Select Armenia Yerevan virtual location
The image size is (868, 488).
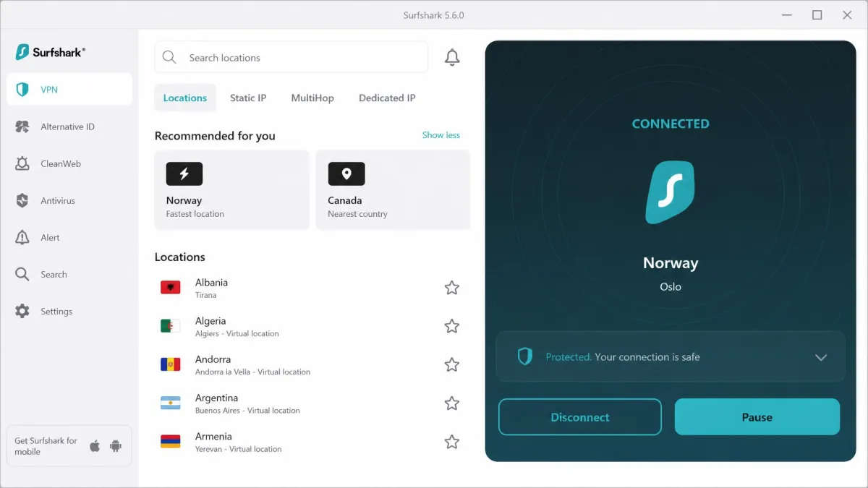point(312,441)
